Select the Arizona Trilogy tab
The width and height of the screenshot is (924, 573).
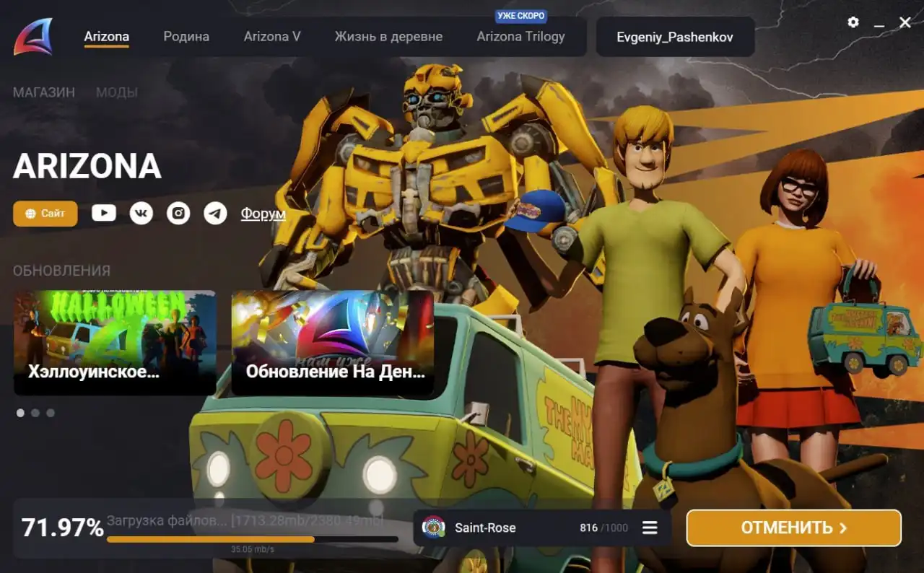520,37
